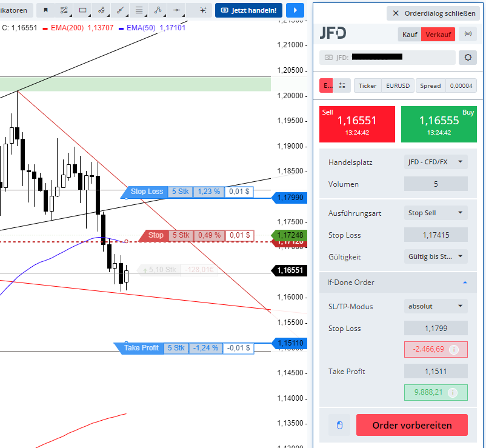
Task: Click the green 1,17248 price axis tag
Action: [290, 235]
